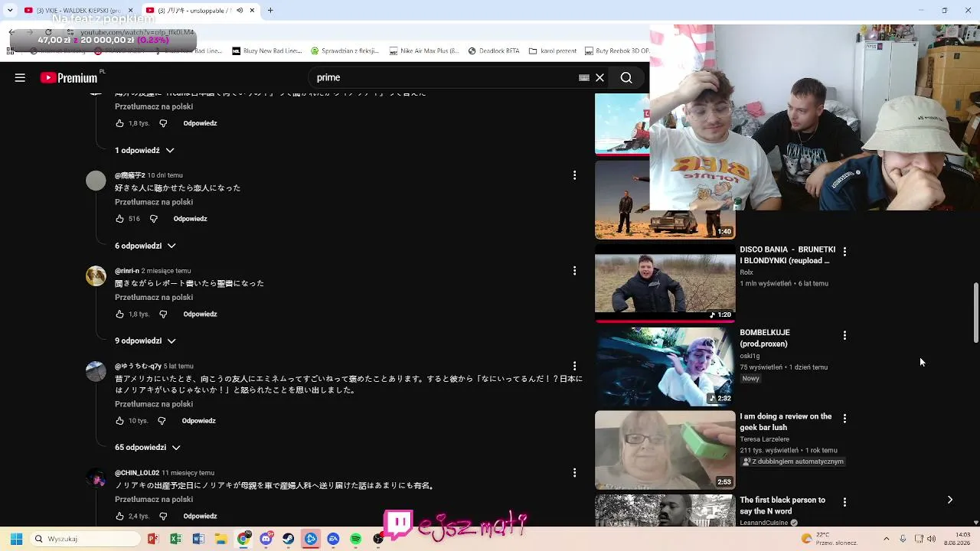Like the @CHIN_LOL02 comment
Screen dimensions: 980x551
119,516
